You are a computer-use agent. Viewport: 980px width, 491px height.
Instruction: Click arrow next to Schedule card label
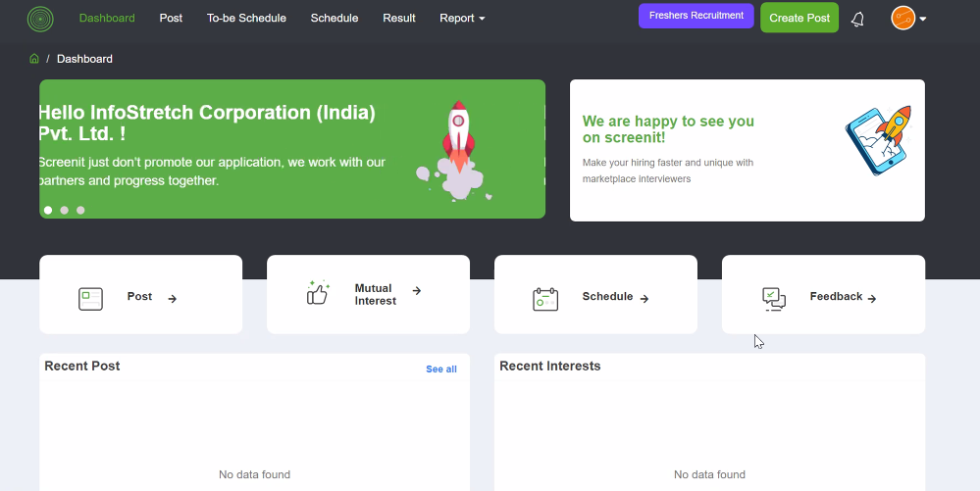click(645, 299)
